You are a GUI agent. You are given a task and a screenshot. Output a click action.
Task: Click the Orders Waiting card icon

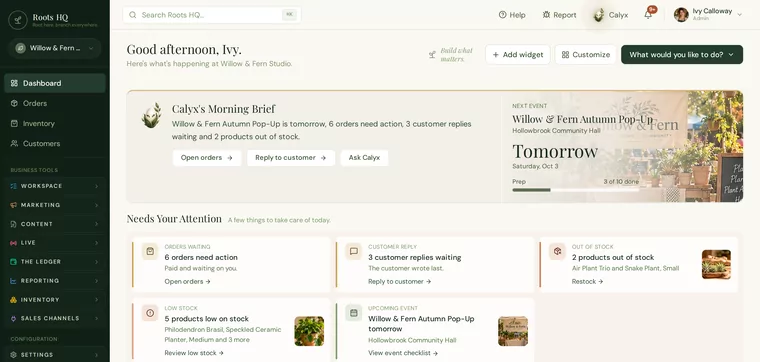click(150, 252)
